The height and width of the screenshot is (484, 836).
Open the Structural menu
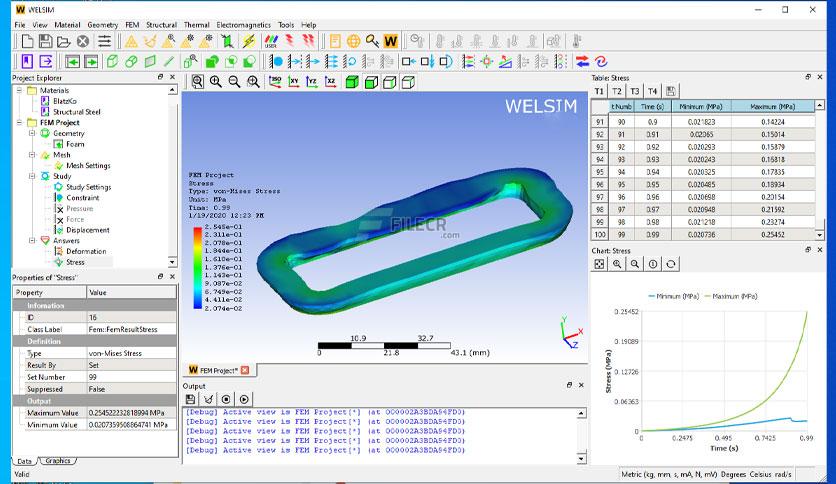pyautogui.click(x=161, y=25)
